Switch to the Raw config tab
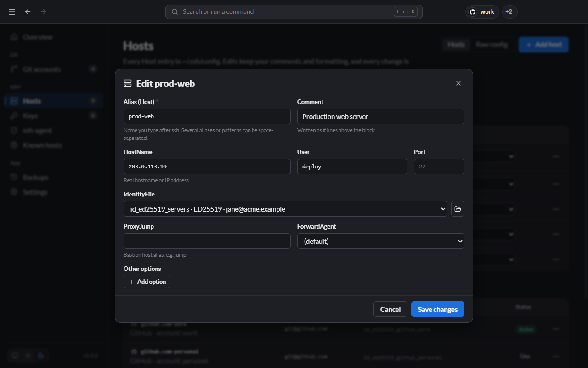 pos(492,45)
